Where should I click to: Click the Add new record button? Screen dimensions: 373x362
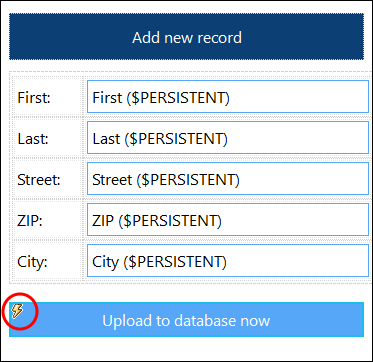[186, 37]
